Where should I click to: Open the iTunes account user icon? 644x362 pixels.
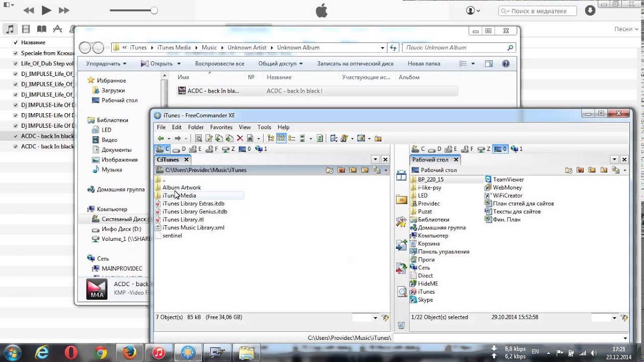(x=473, y=11)
